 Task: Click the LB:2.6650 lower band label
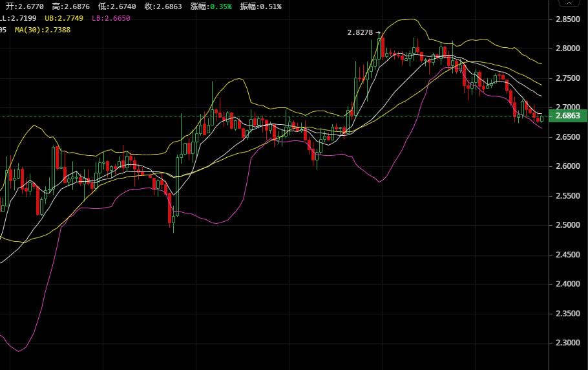click(111, 18)
